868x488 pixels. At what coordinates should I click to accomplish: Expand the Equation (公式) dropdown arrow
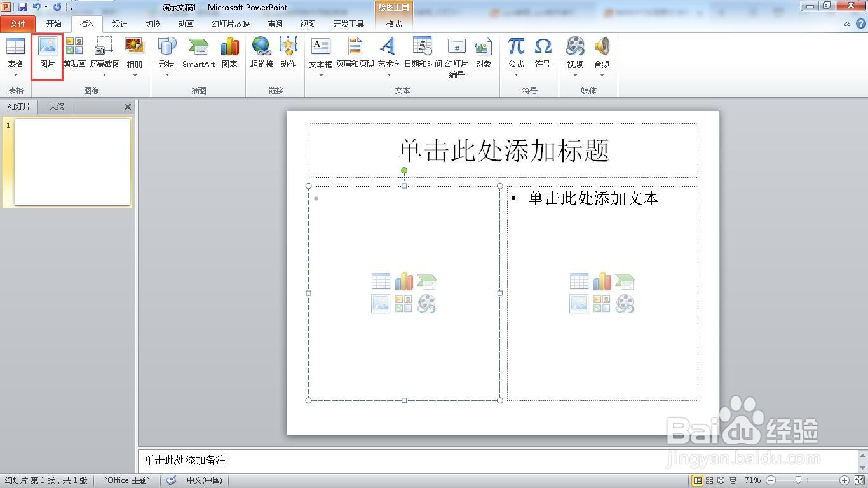[516, 75]
